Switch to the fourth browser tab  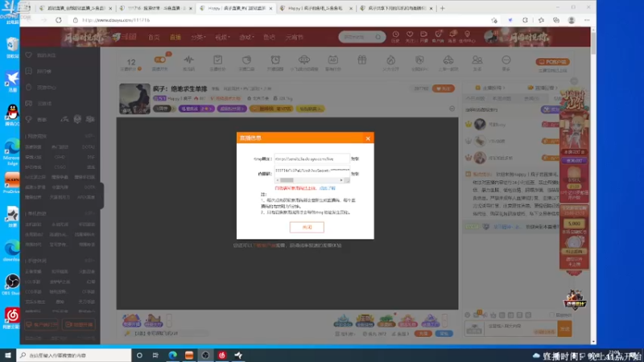[x=316, y=8]
